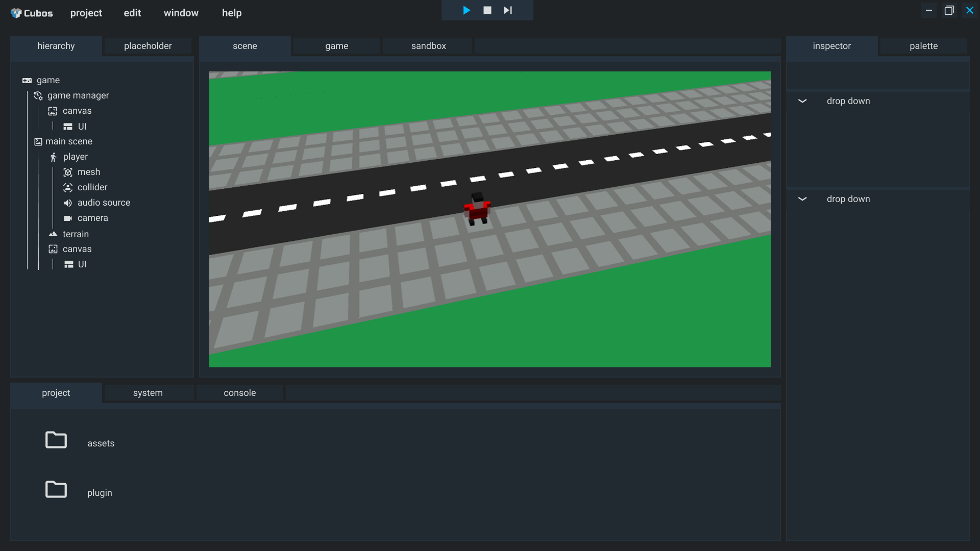The width and height of the screenshot is (980, 551).
Task: Switch to the system tab
Action: [148, 393]
